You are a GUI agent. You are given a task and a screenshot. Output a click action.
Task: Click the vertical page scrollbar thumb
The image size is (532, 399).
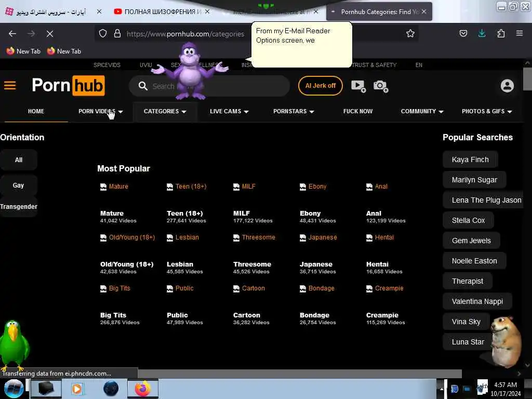click(527, 79)
